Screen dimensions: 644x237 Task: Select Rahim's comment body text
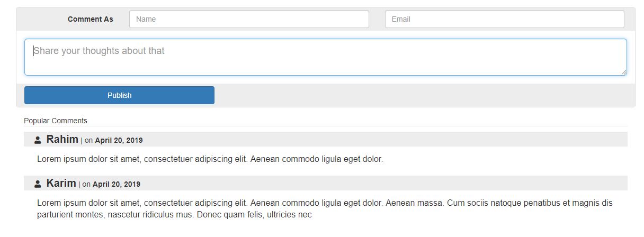coord(210,159)
